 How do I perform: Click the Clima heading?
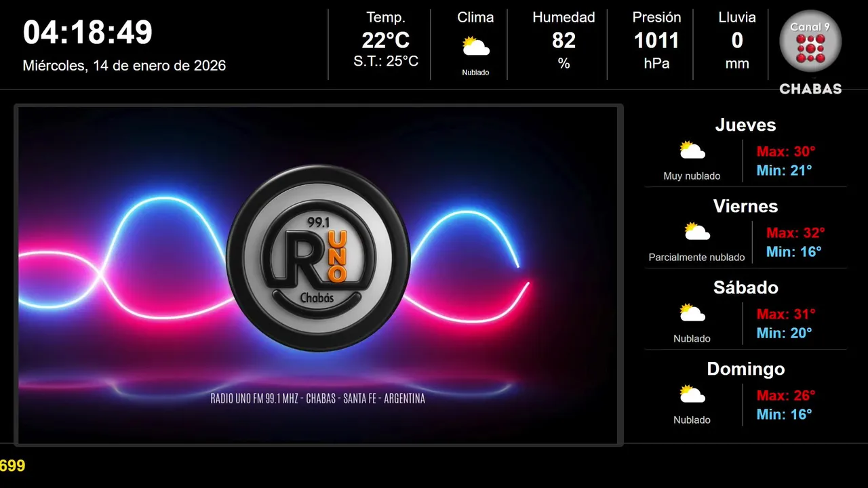click(x=475, y=18)
